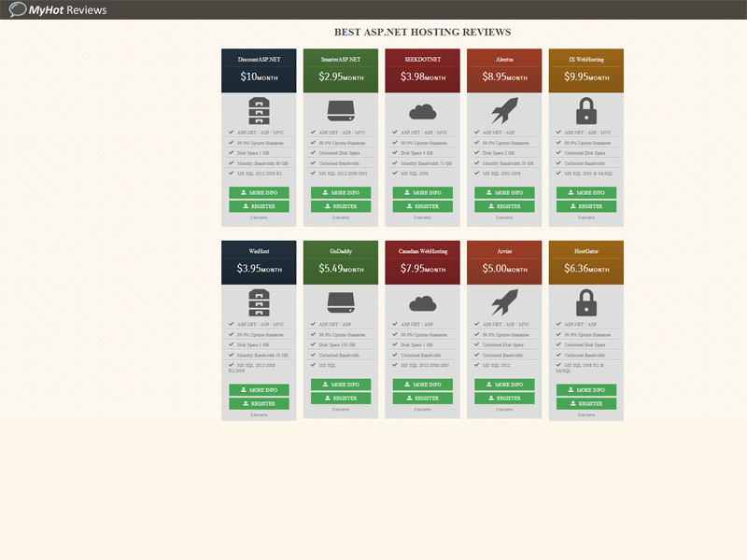This screenshot has height=560, width=747.
Task: Open More Info for SmarterASP.NET
Action: click(341, 193)
